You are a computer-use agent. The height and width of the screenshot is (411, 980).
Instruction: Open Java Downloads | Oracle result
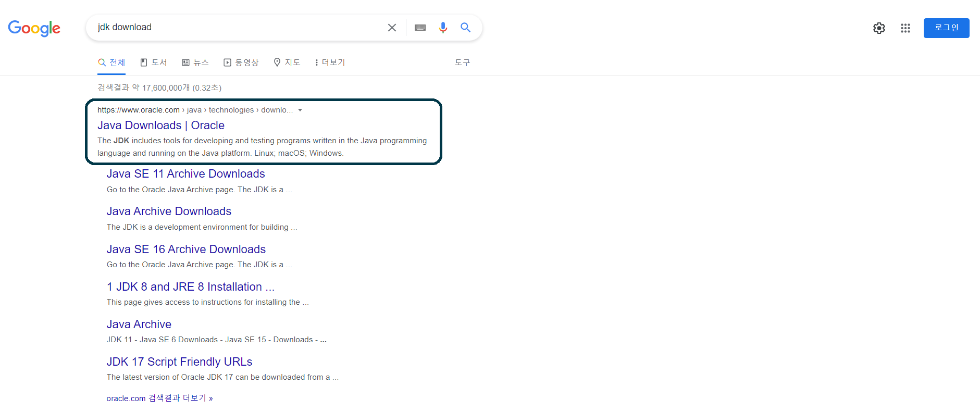(x=161, y=126)
